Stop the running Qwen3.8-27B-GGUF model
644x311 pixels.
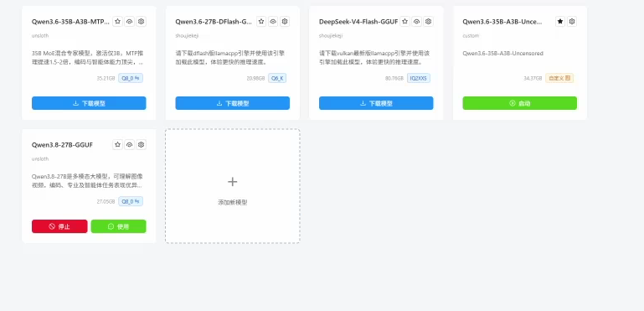point(59,226)
